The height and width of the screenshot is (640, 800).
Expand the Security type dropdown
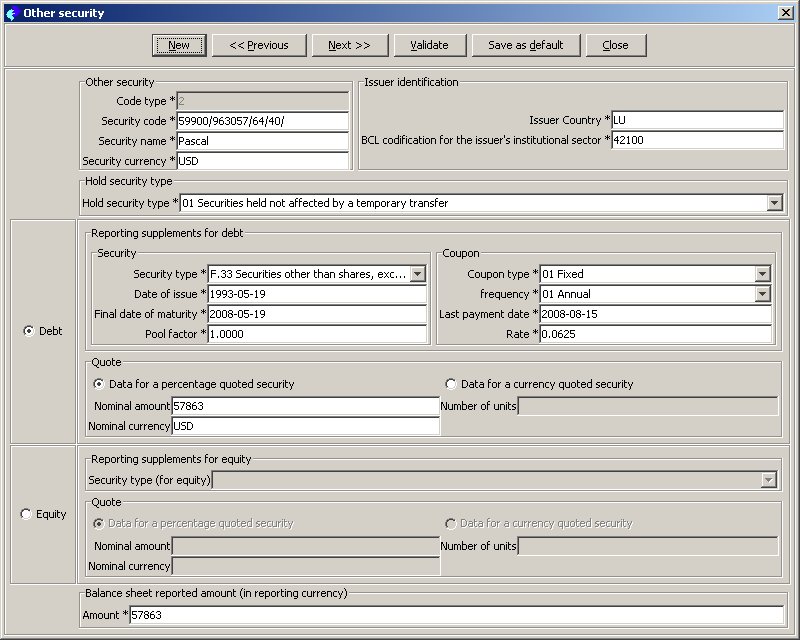click(418, 274)
